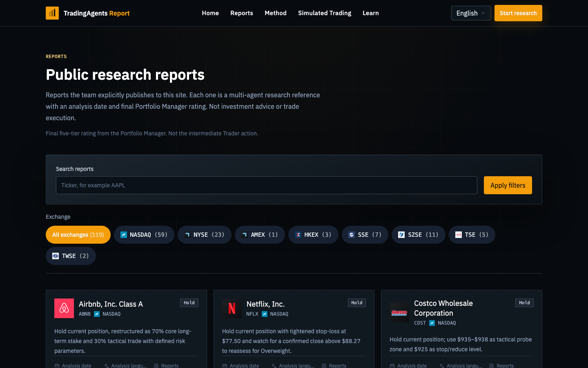Click the Hold badge on Netflix card
588x368 pixels.
click(357, 303)
